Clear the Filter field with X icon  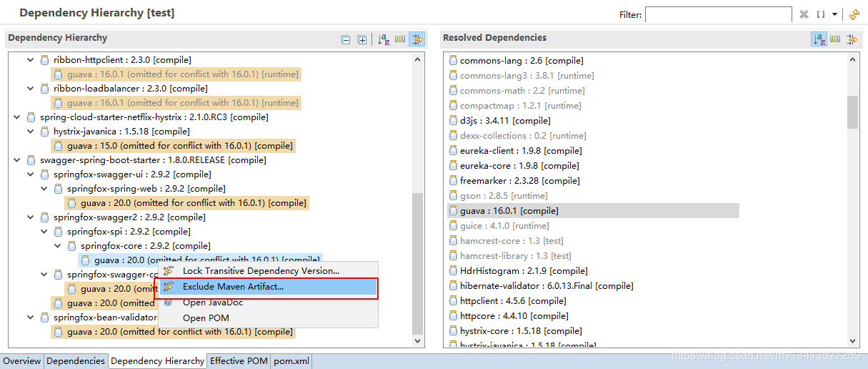804,14
